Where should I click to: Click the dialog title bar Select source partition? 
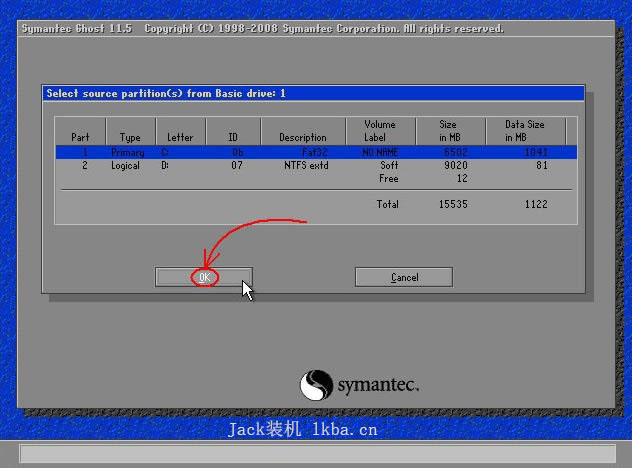(x=313, y=94)
